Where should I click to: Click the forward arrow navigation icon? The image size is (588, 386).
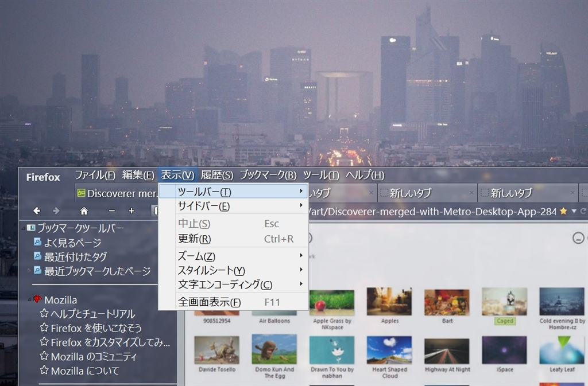point(56,211)
